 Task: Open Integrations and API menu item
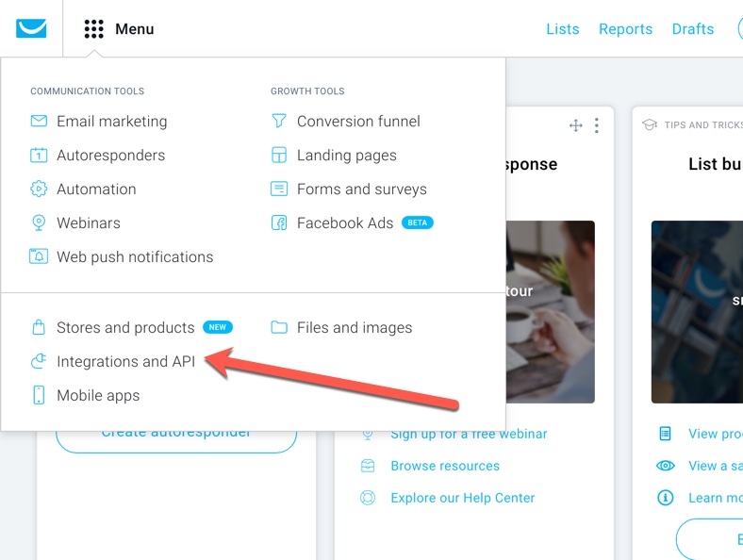125,361
